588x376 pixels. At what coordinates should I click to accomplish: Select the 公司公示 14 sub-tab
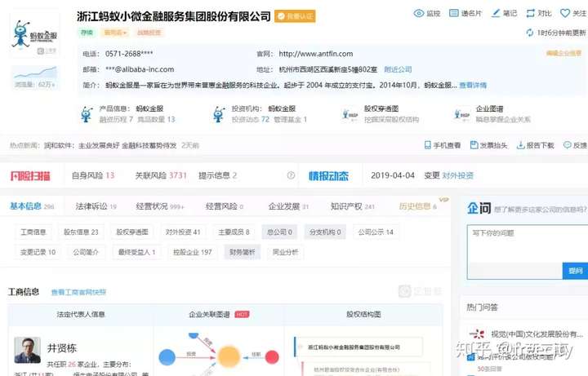click(x=376, y=232)
